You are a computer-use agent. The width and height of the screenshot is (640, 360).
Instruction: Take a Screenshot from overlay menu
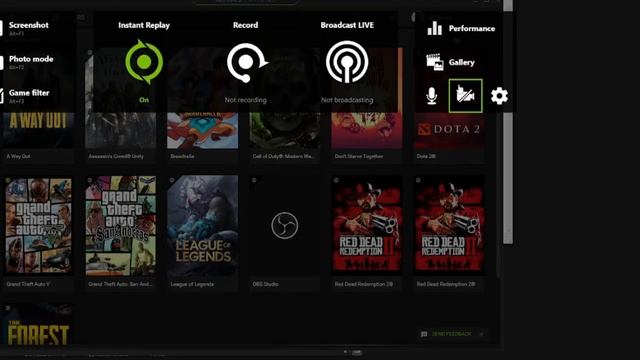coord(28,28)
